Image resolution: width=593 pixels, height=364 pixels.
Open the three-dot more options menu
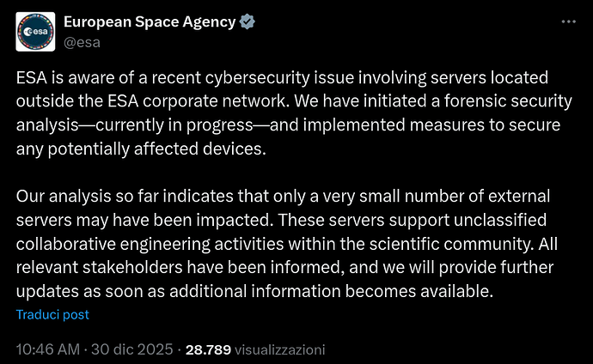coord(568,22)
